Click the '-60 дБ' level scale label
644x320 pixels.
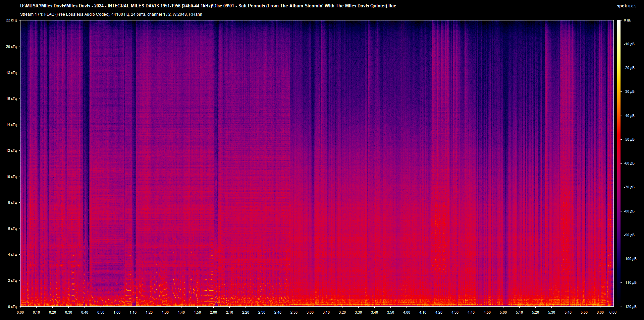629,163
